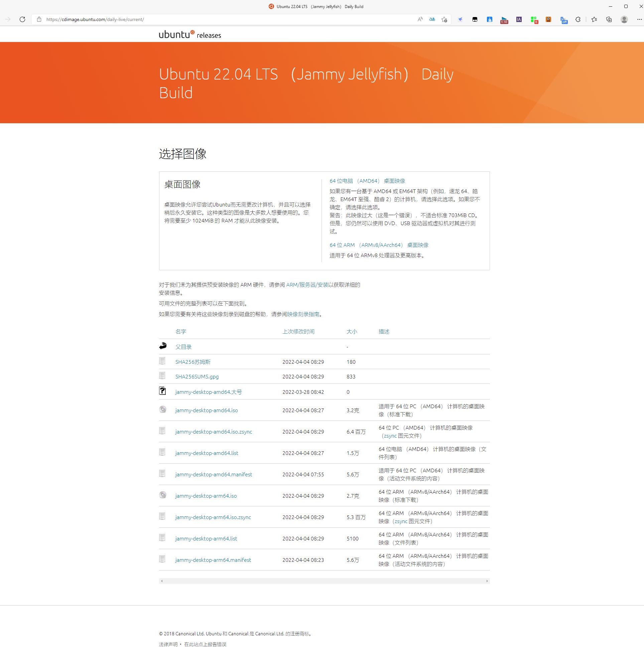Click the 3.2克 size cell

tap(353, 410)
